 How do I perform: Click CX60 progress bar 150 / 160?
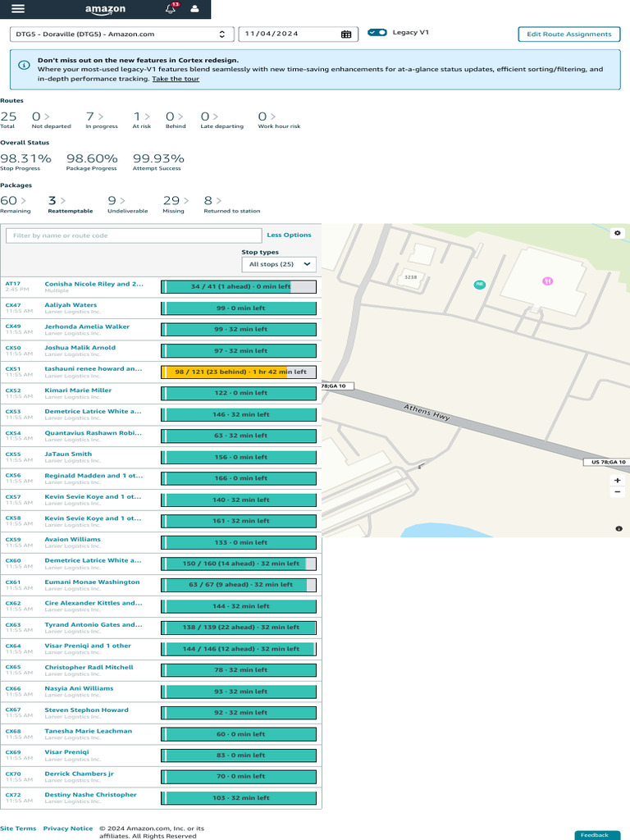click(x=239, y=564)
